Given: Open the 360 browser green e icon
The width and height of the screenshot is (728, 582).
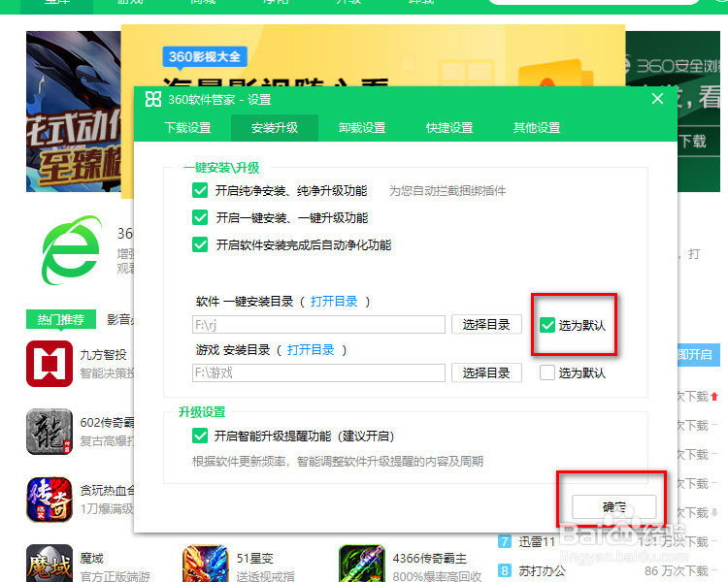Looking at the screenshot, I should pyautogui.click(x=72, y=250).
